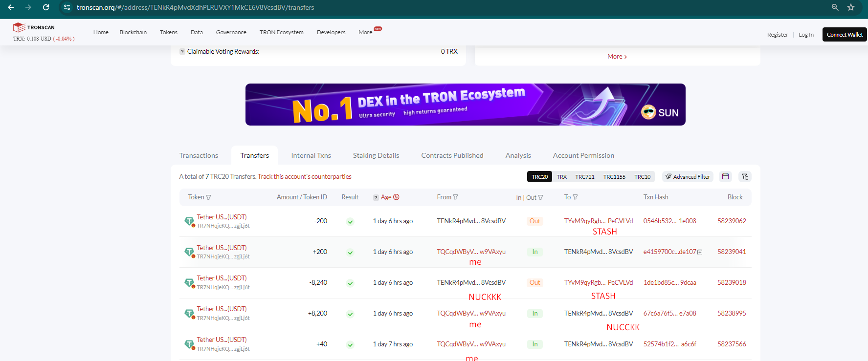
Task: Click the browser address bar URL
Action: (x=196, y=7)
